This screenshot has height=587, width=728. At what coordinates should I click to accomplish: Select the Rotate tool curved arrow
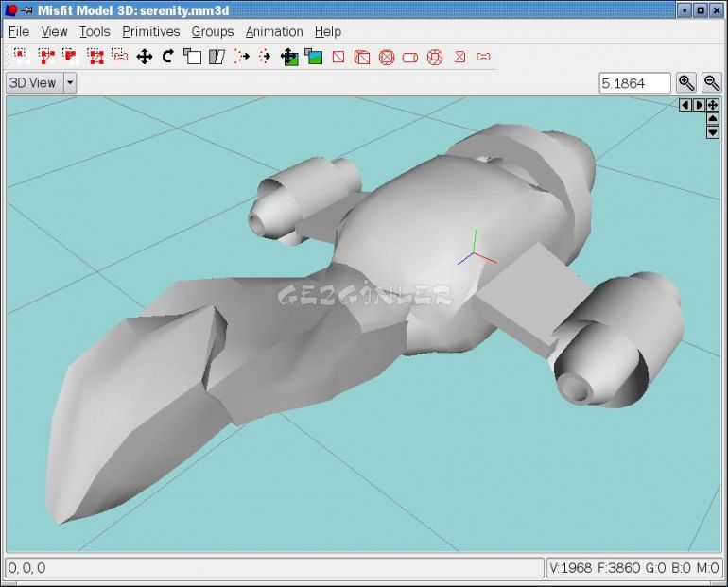(x=168, y=57)
